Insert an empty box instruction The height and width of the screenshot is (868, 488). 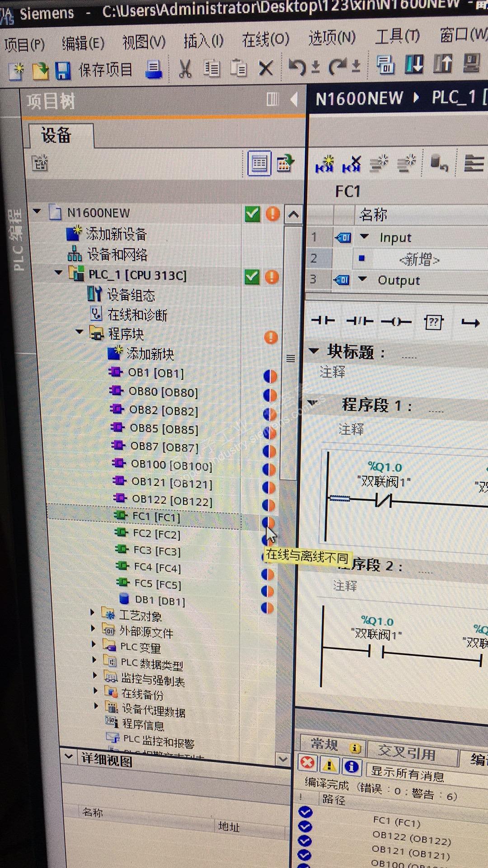coord(433,322)
